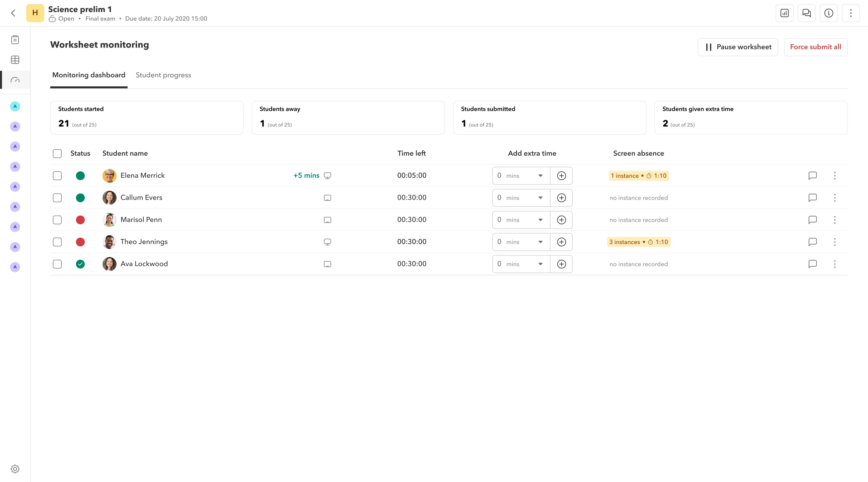Expand extra time dropdown for Callum Evers
868x482 pixels.
pyautogui.click(x=540, y=198)
